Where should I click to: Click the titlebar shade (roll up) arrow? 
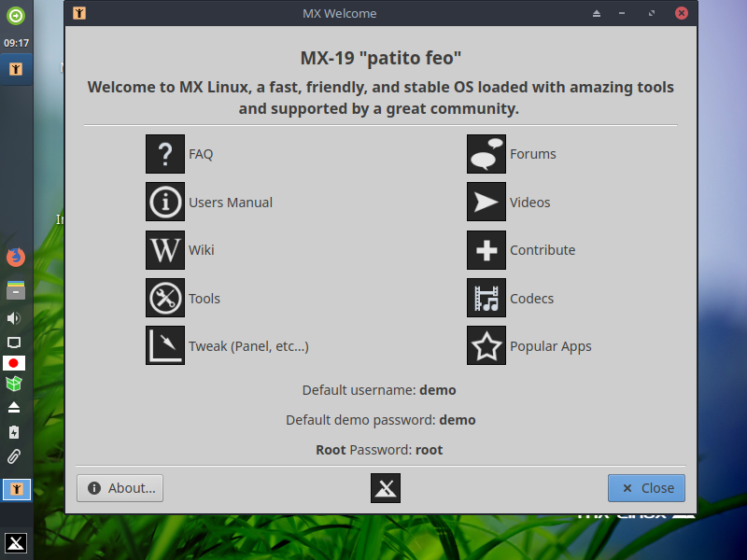click(597, 13)
